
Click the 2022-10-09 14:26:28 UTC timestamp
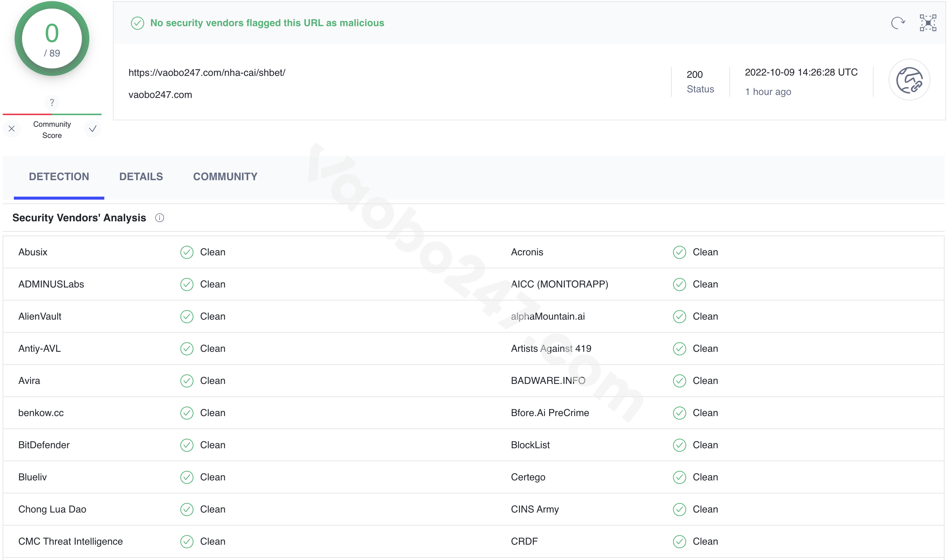[801, 72]
